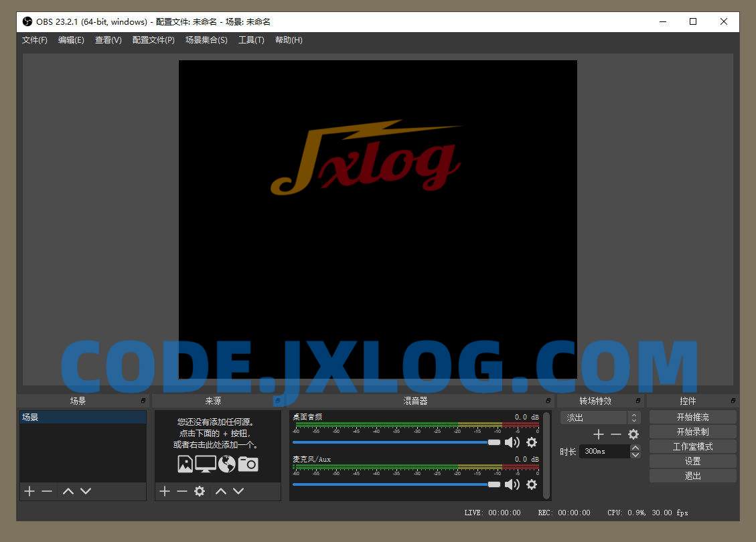Open the 工具(T) menu
Image resolution: width=756 pixels, height=542 pixels.
[x=251, y=40]
